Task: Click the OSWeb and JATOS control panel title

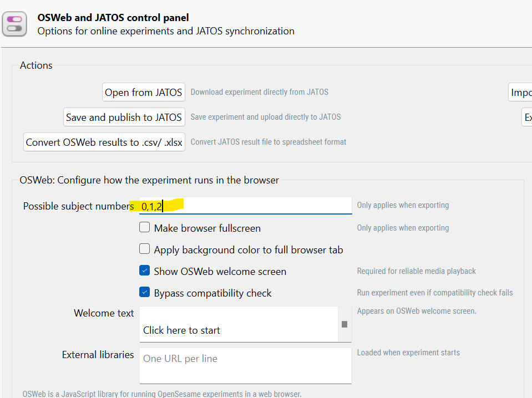Action: point(113,18)
